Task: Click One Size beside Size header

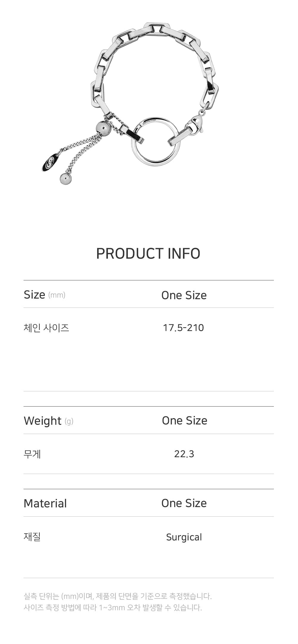Action: click(x=184, y=295)
